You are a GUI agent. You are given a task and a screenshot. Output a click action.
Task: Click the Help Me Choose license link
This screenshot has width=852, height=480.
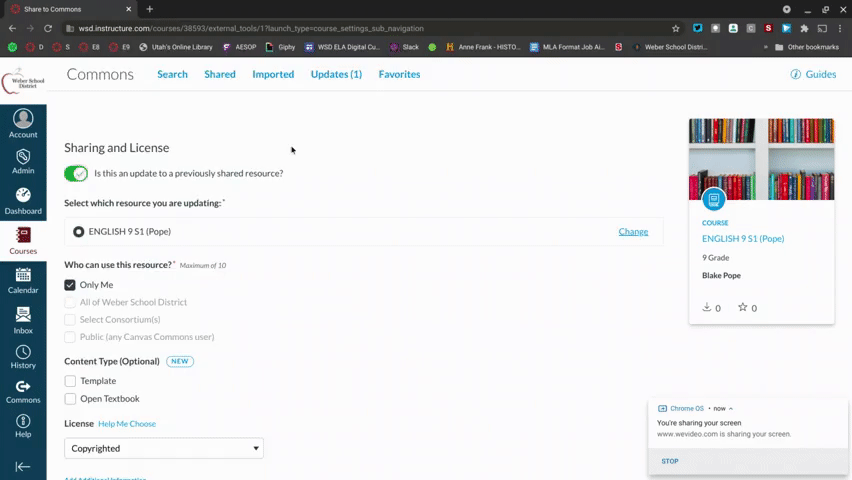pyautogui.click(x=127, y=424)
